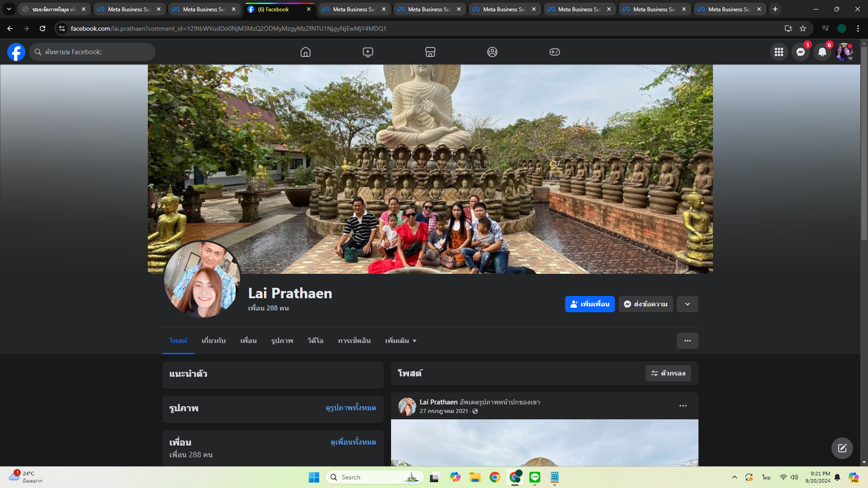Open the three-dot options on the post
The image size is (868, 488).
coord(683,406)
